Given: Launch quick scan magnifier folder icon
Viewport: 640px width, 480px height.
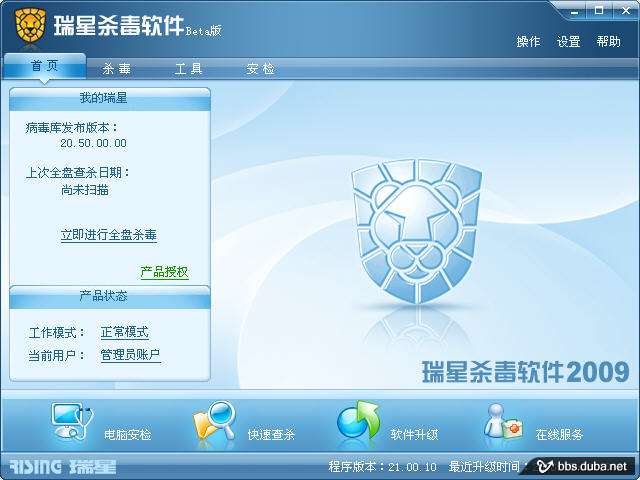Looking at the screenshot, I should 215,422.
